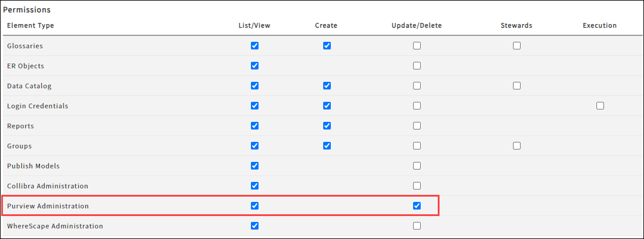
Task: Enable Data Catalog Stewards checkbox
Action: point(516,85)
